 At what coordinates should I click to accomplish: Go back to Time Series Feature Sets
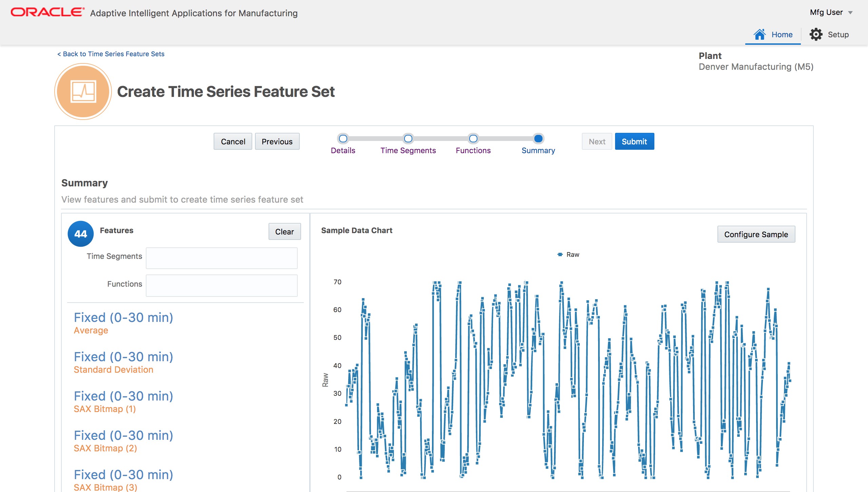click(x=110, y=54)
